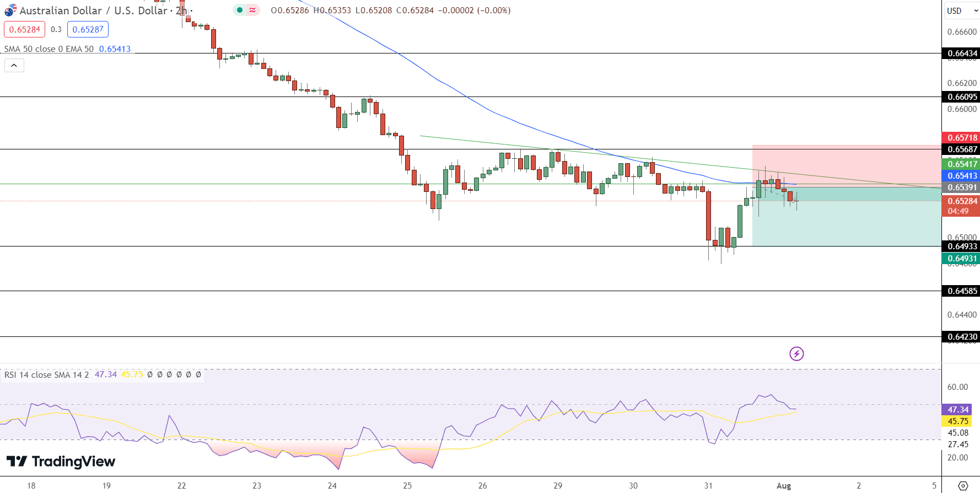Viewport: 980px width, 493px height.
Task: Click the blue 0.65413 EMA price label
Action: (961, 176)
